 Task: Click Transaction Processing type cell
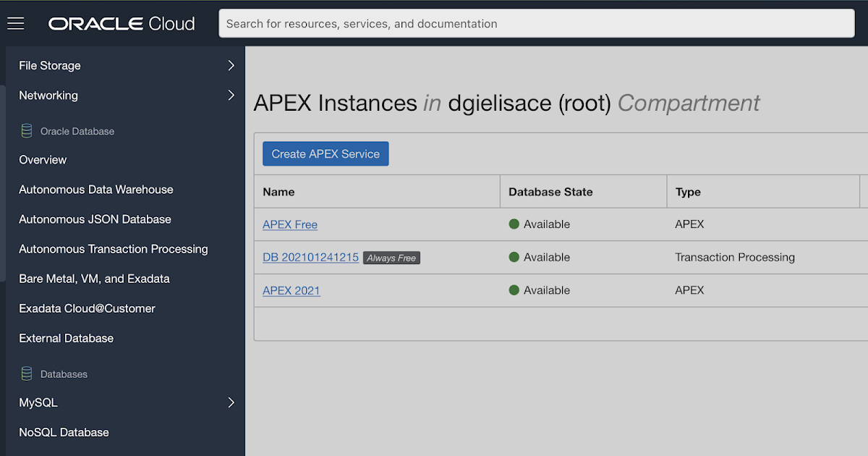pos(735,257)
